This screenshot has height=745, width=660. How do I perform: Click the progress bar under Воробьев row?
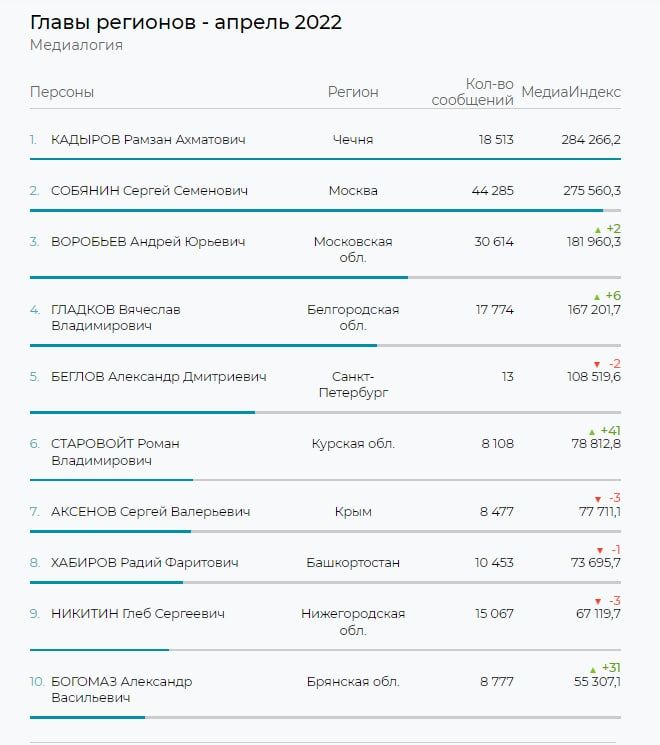(x=219, y=277)
